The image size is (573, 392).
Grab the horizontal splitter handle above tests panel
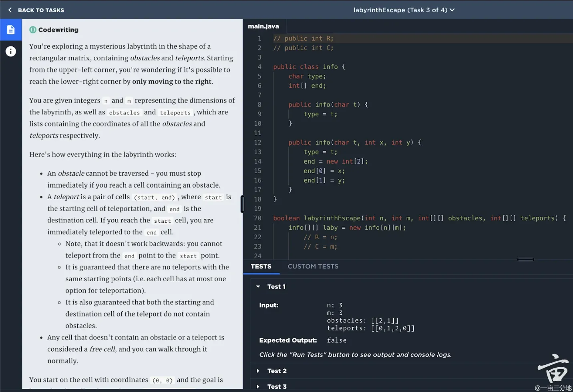(525, 260)
